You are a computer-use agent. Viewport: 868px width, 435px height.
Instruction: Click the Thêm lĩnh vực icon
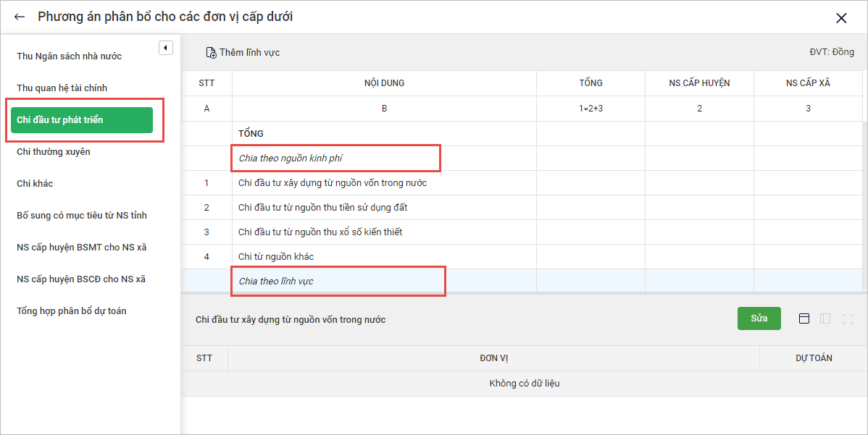(x=211, y=53)
